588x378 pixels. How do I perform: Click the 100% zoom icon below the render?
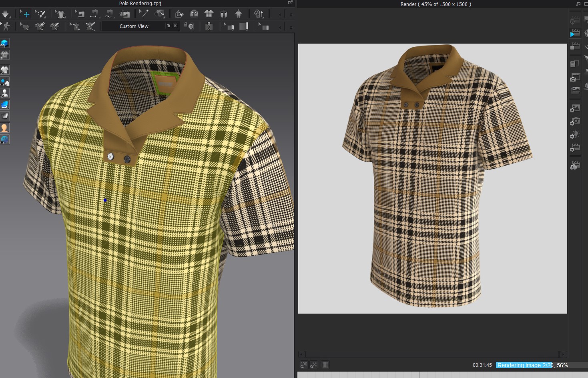coord(304,365)
